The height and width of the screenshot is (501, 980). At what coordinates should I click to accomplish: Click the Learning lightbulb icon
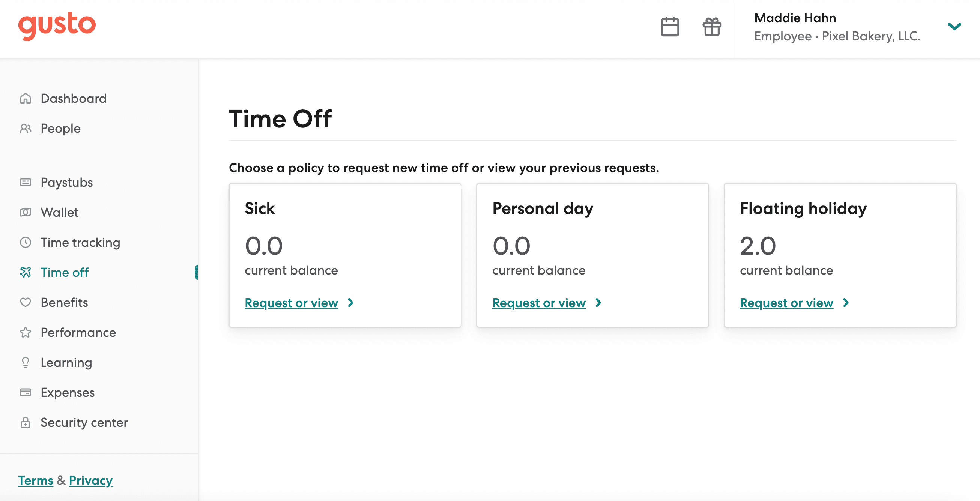pyautogui.click(x=26, y=362)
